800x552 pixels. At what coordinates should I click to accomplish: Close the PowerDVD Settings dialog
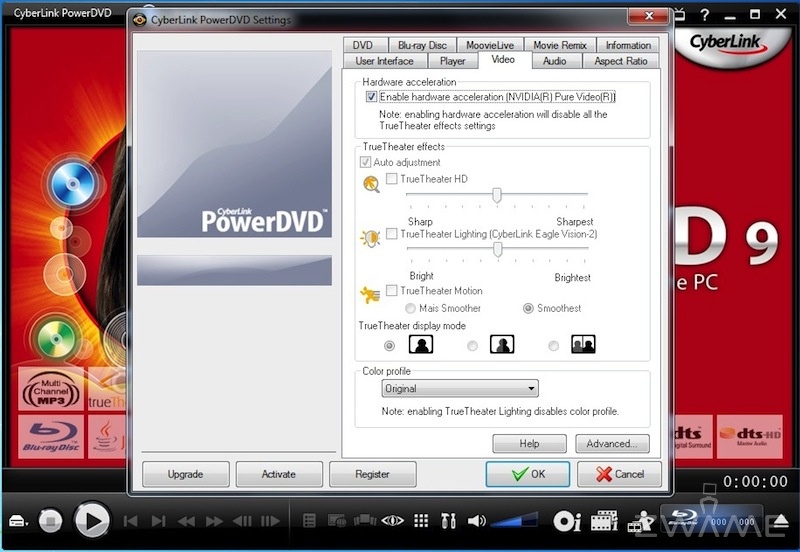click(648, 15)
